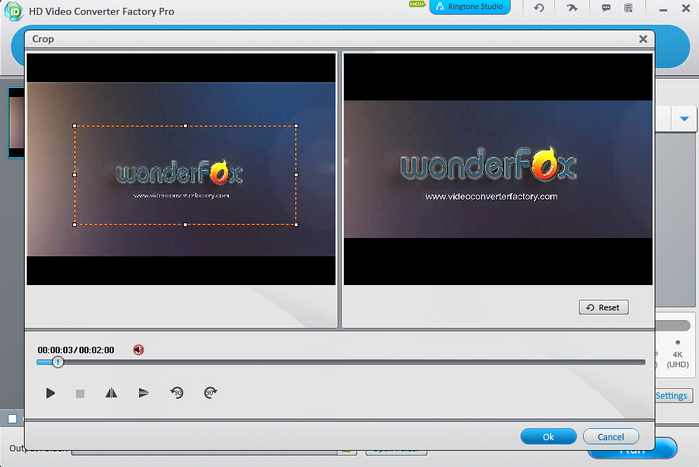Click the bottom-right crop handle
Viewport: 699px width, 467px height.
pyautogui.click(x=296, y=225)
